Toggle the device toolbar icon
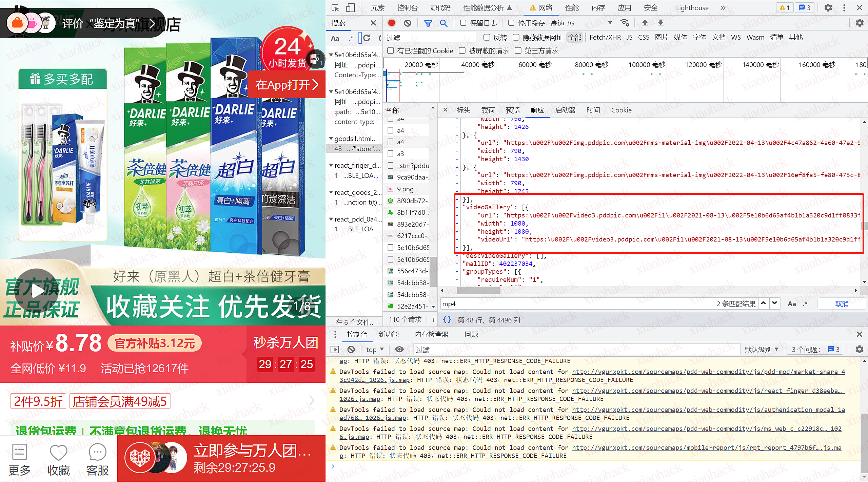This screenshot has width=868, height=482. pos(350,8)
